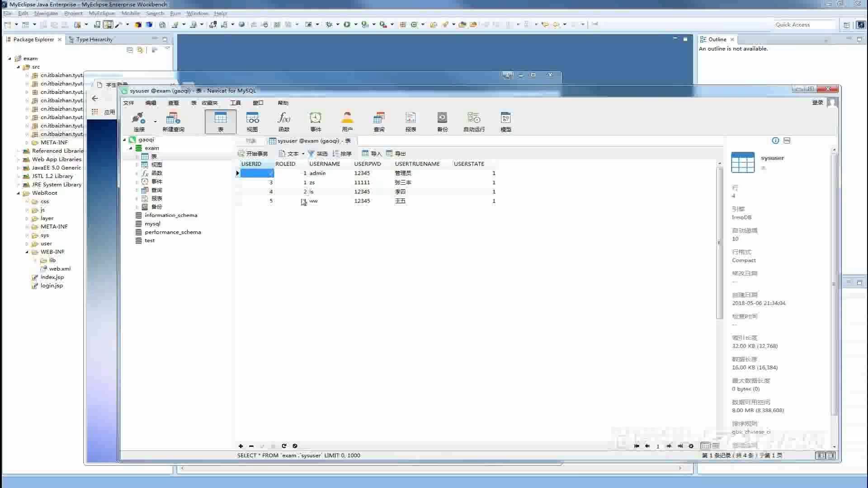868x488 pixels.
Task: Go to first record page
Action: [x=637, y=446]
